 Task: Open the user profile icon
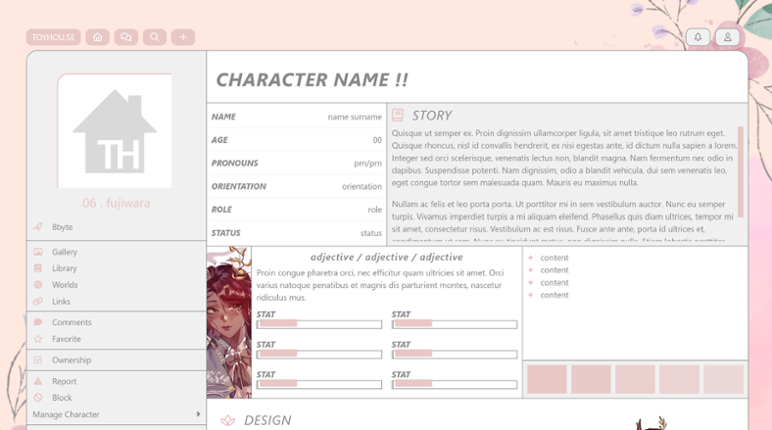point(727,37)
